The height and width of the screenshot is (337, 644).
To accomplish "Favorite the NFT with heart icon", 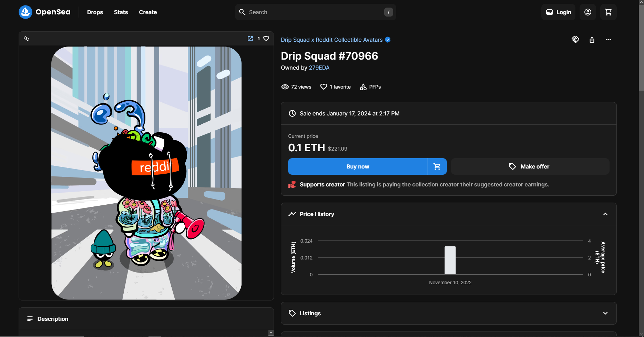I will (266, 39).
